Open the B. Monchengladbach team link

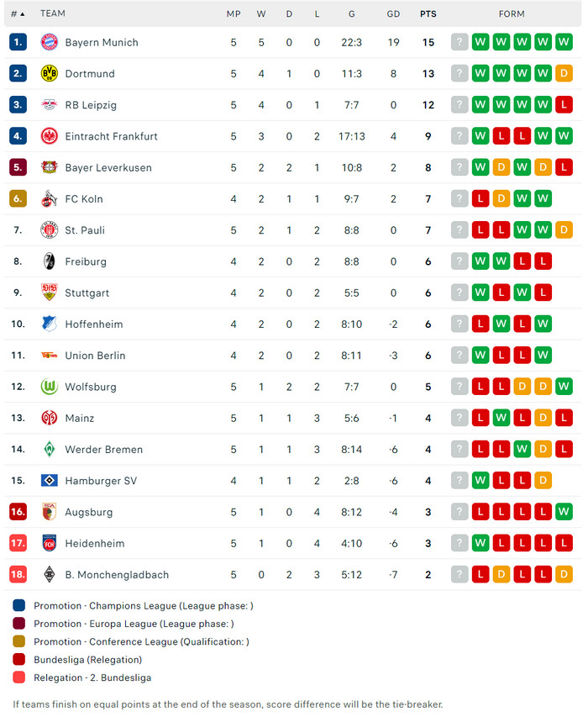coord(117,575)
